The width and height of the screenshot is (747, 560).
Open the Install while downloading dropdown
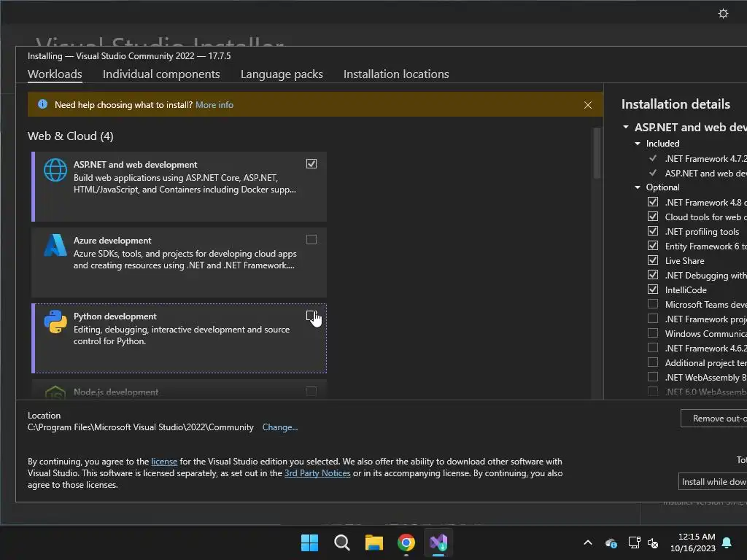[x=713, y=481]
